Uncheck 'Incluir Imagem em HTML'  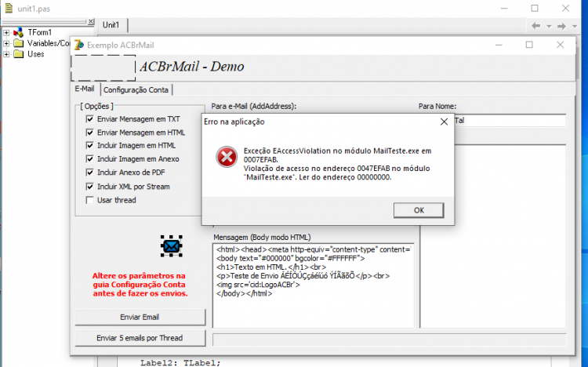click(89, 146)
